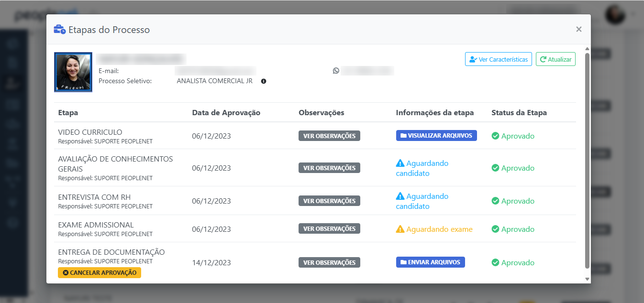Open Ver Observações for EXAME ADMISSIONAL
This screenshot has width=644, height=303.
[329, 228]
